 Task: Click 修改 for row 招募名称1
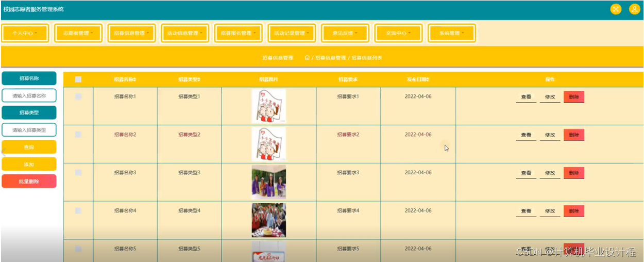(550, 97)
